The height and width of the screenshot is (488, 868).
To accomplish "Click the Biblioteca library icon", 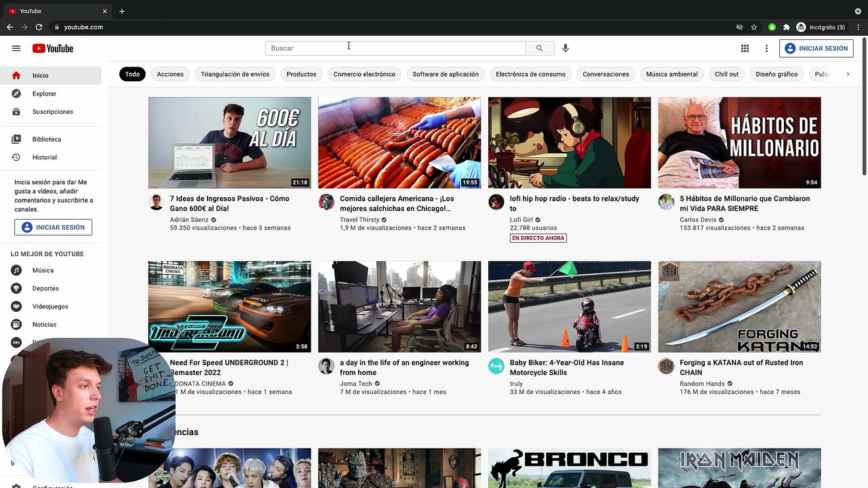I will (16, 139).
